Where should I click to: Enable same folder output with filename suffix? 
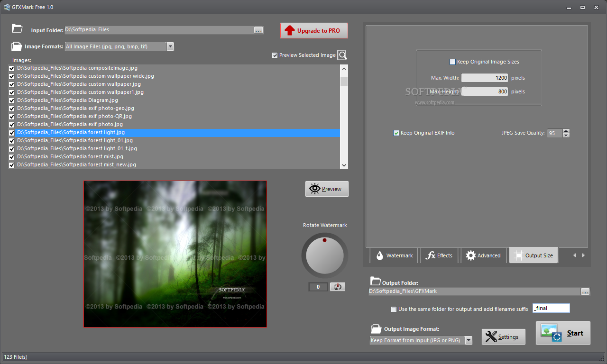click(x=394, y=309)
